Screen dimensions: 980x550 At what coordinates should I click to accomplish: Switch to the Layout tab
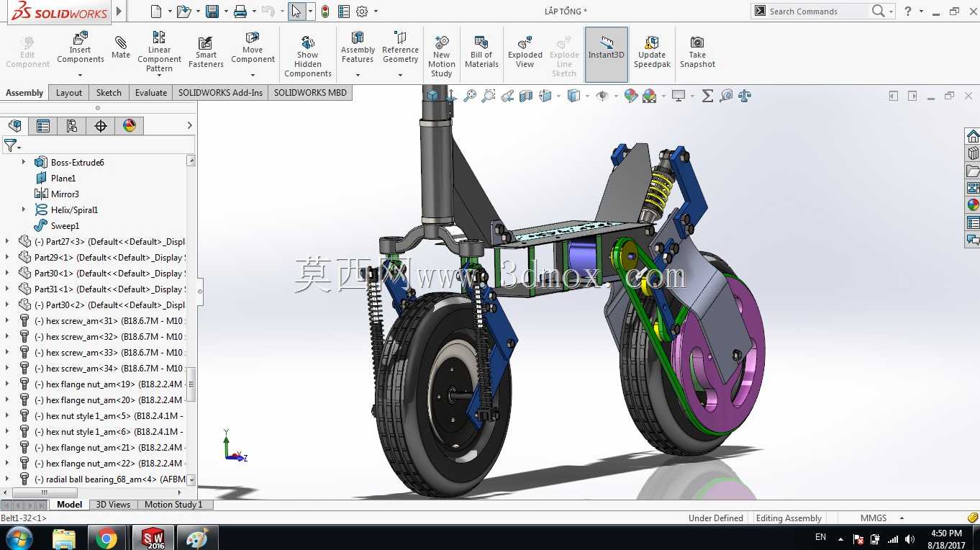click(69, 93)
